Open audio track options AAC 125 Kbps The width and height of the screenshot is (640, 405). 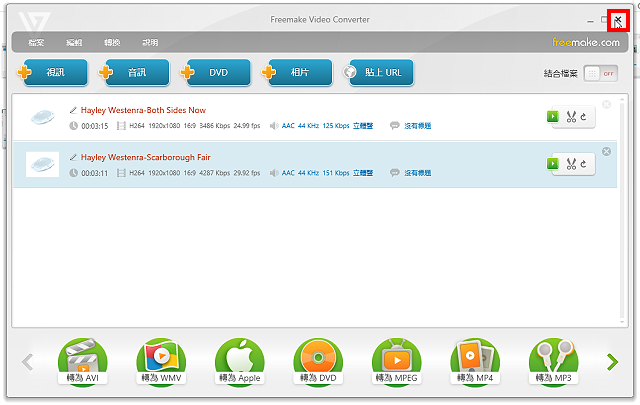click(x=327, y=126)
